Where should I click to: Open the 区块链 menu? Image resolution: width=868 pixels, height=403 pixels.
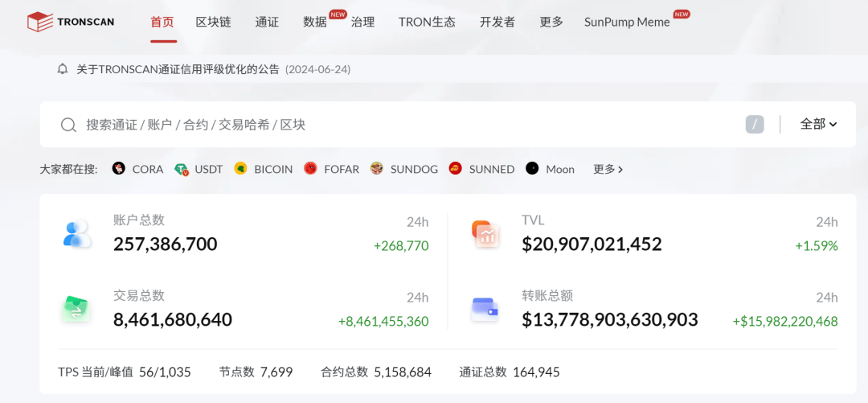point(213,23)
